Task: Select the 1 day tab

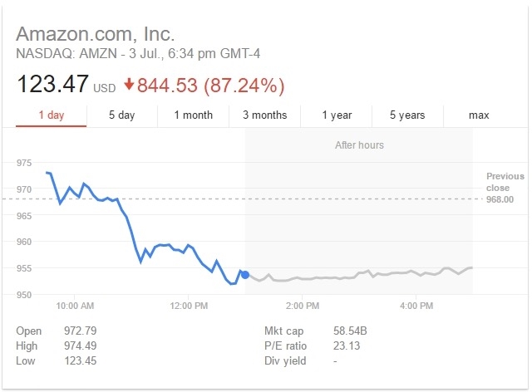Action: 51,115
